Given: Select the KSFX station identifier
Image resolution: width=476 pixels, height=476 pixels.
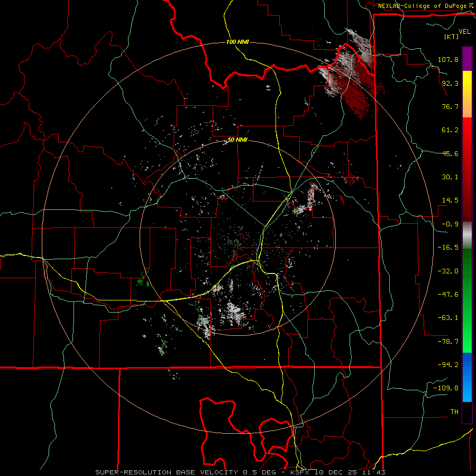Looking at the screenshot, I should pyautogui.click(x=300, y=472).
